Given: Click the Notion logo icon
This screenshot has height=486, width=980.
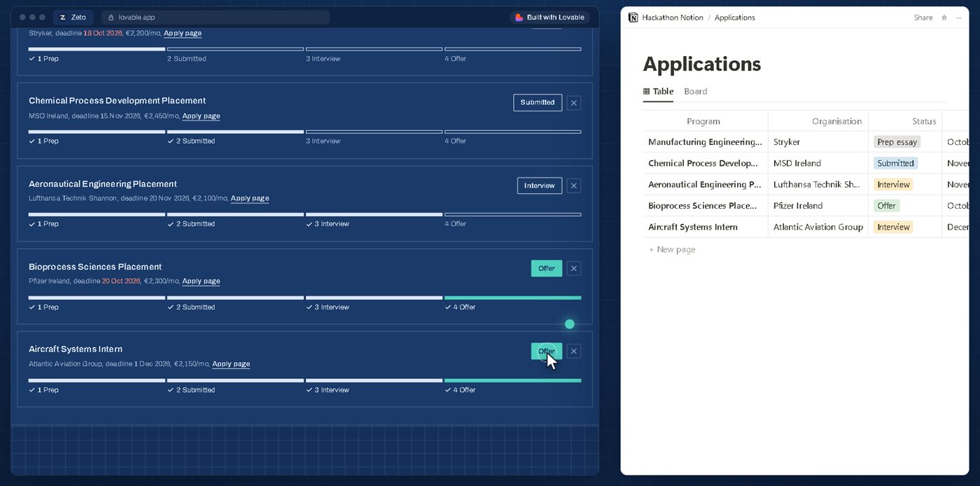Looking at the screenshot, I should [633, 18].
